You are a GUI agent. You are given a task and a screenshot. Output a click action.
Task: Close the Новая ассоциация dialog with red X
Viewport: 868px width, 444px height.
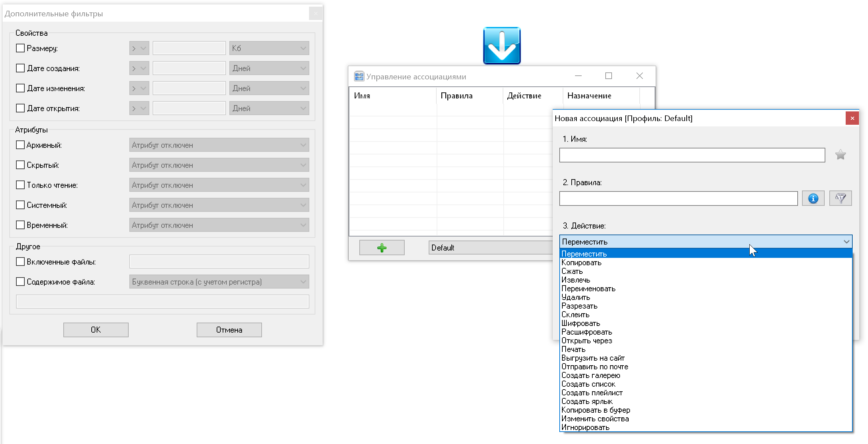click(x=852, y=118)
